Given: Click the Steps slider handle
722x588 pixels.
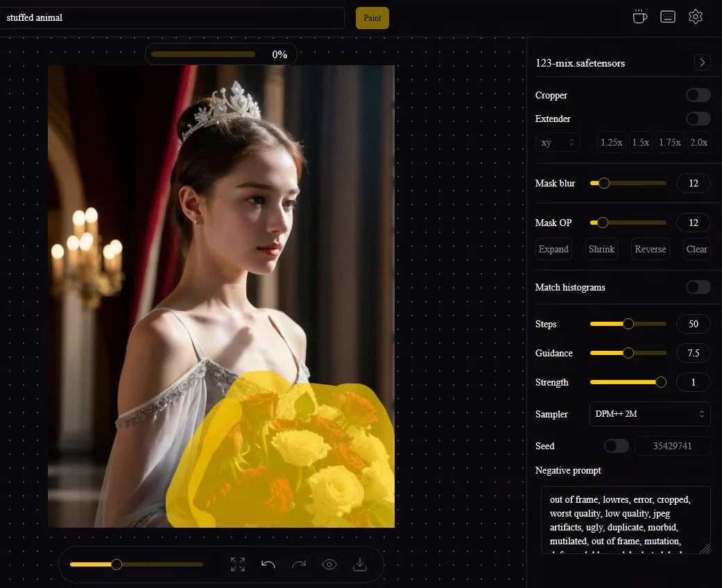Looking at the screenshot, I should [x=628, y=324].
